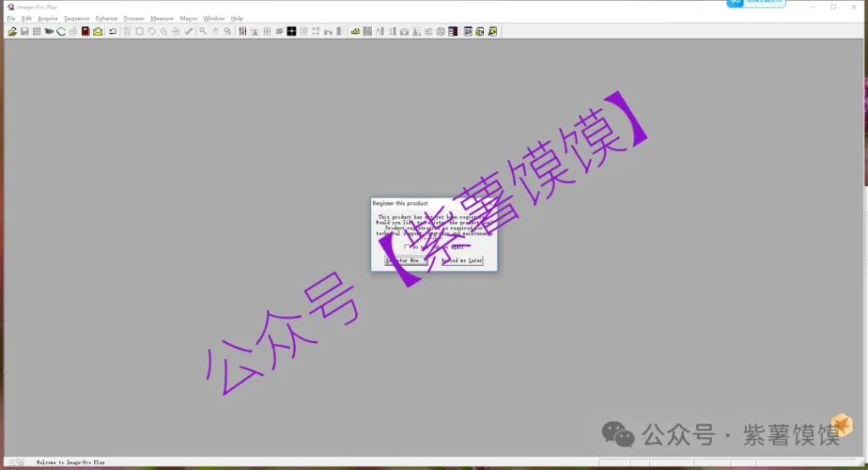Viewport: 868px width, 470px height.
Task: Open the Acquire menu
Action: click(x=47, y=19)
